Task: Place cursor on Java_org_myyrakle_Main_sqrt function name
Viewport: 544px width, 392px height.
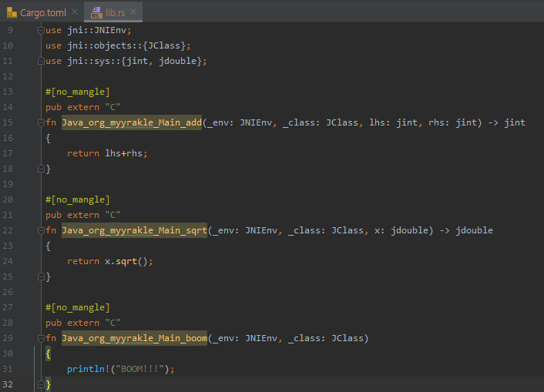Action: (x=135, y=230)
